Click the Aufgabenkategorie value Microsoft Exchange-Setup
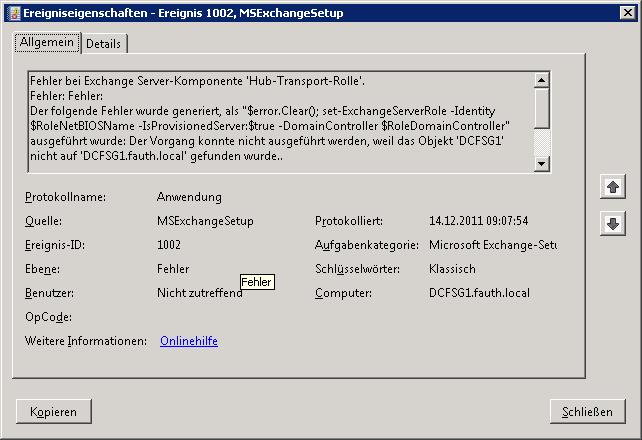This screenshot has width=642, height=440. (493, 245)
